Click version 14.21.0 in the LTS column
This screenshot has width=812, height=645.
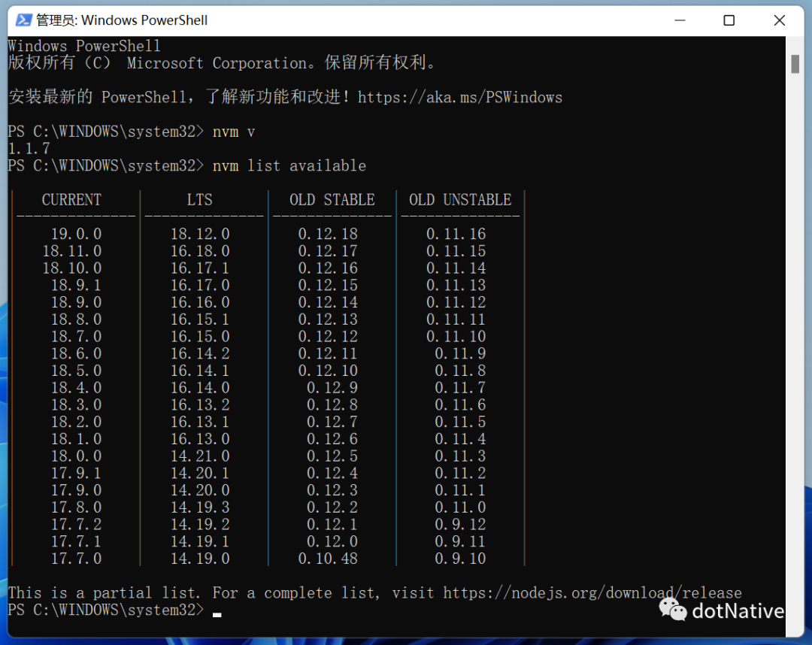point(201,456)
